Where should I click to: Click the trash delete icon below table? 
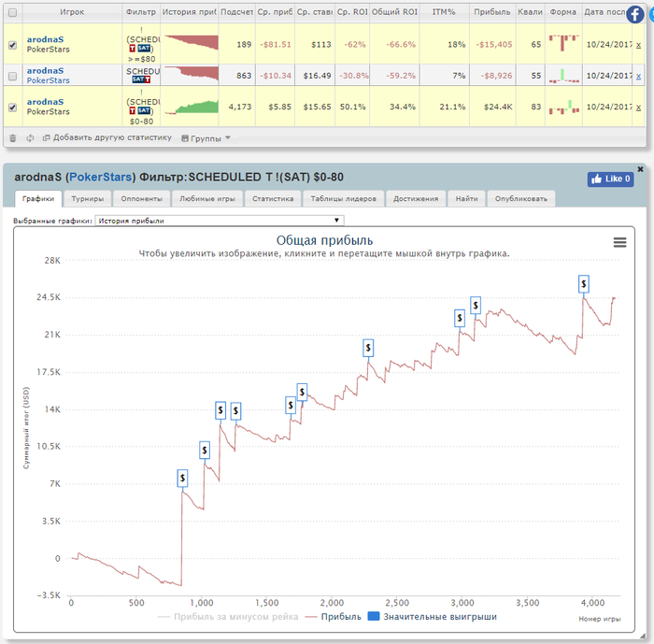13,138
